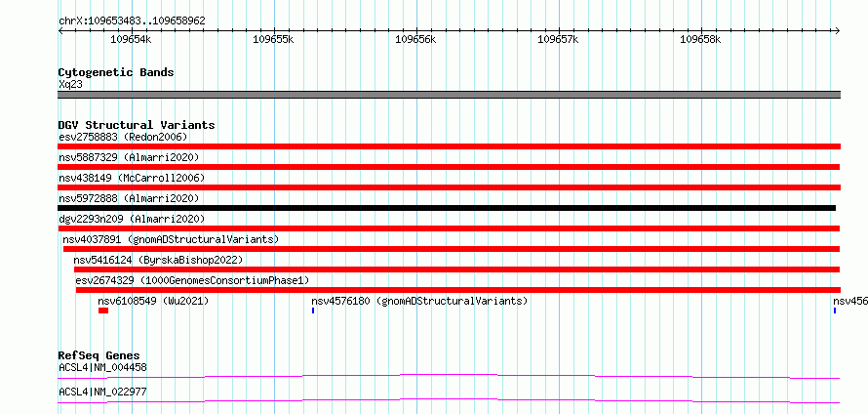The width and height of the screenshot is (868, 414).
Task: Select the red bar for dgv2293n209
Action: (449, 228)
